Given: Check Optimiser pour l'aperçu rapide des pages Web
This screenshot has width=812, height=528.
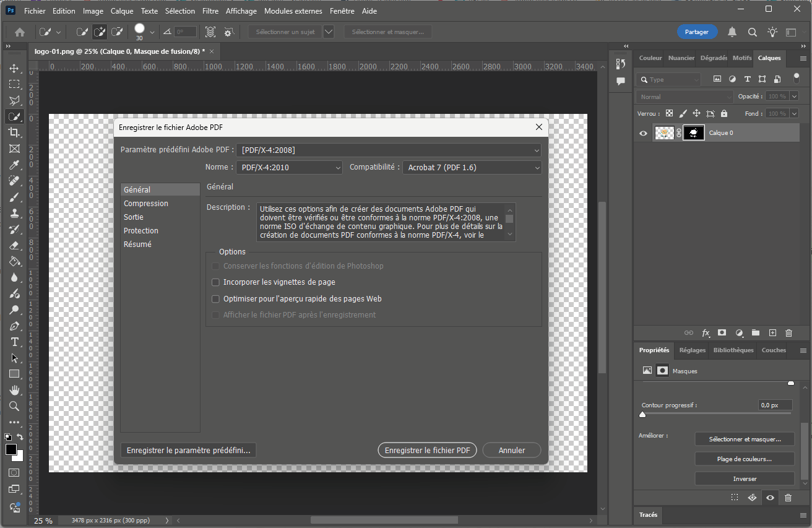Looking at the screenshot, I should pos(216,299).
